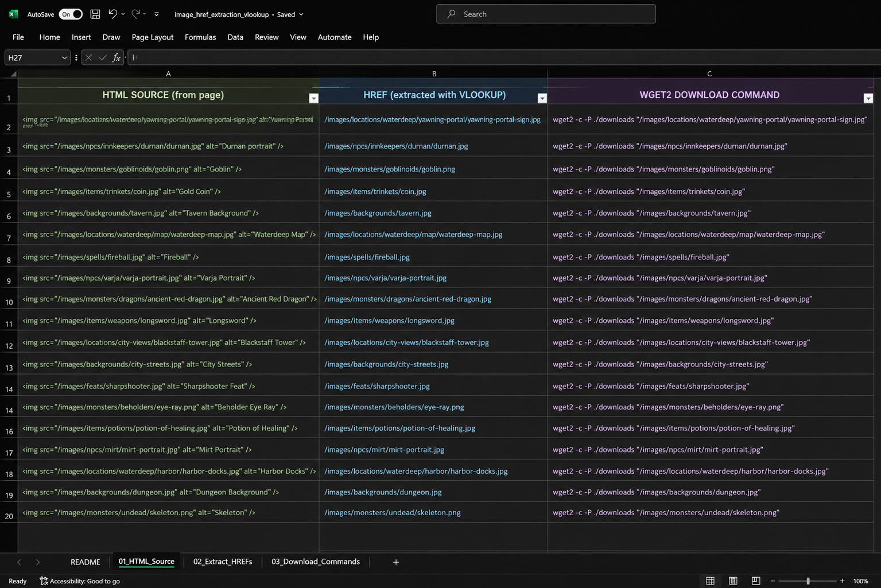This screenshot has width=881, height=588.
Task: Expand the Name Box dropdown arrow
Action: pyautogui.click(x=64, y=57)
